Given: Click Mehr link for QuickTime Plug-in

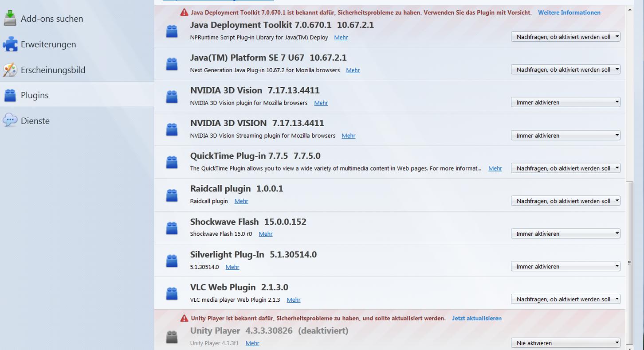Looking at the screenshot, I should pos(495,168).
